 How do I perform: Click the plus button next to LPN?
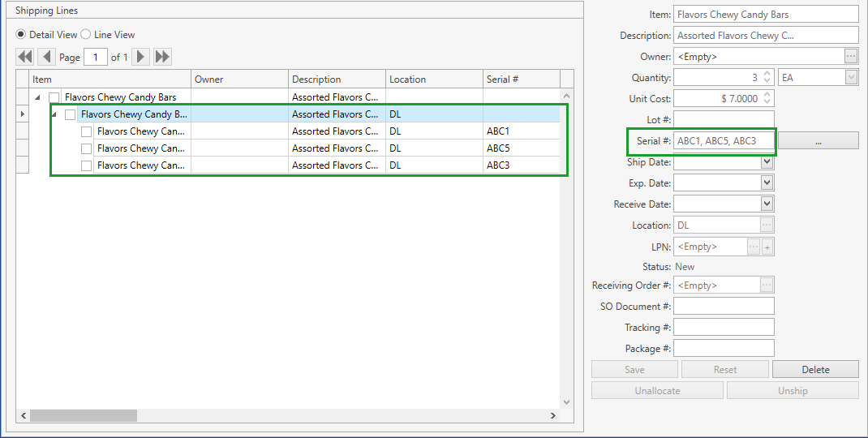click(767, 247)
